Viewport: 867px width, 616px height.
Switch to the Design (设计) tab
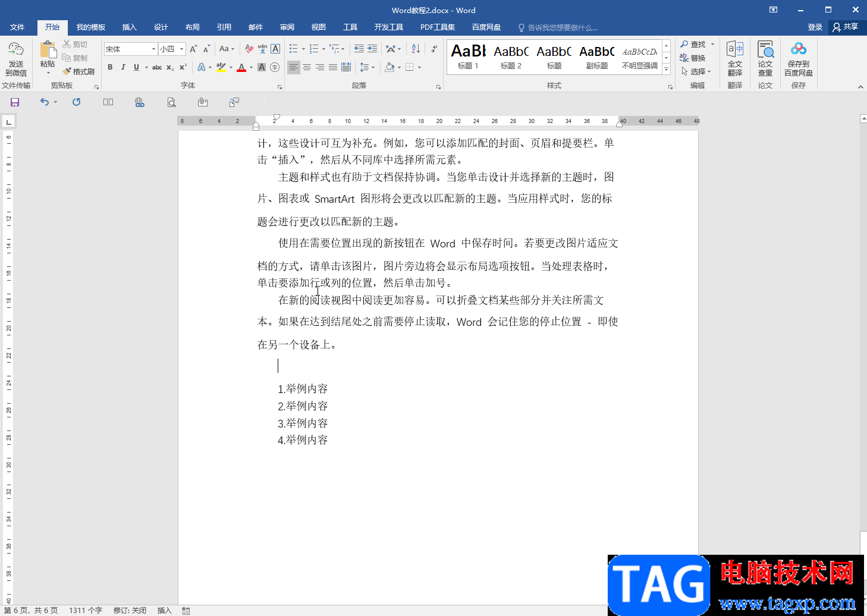tap(161, 27)
